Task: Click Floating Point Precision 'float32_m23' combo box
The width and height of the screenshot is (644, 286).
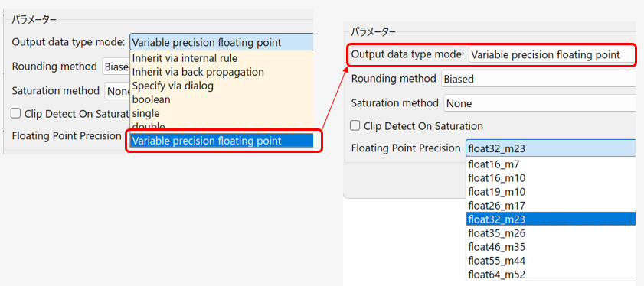Action: click(551, 148)
